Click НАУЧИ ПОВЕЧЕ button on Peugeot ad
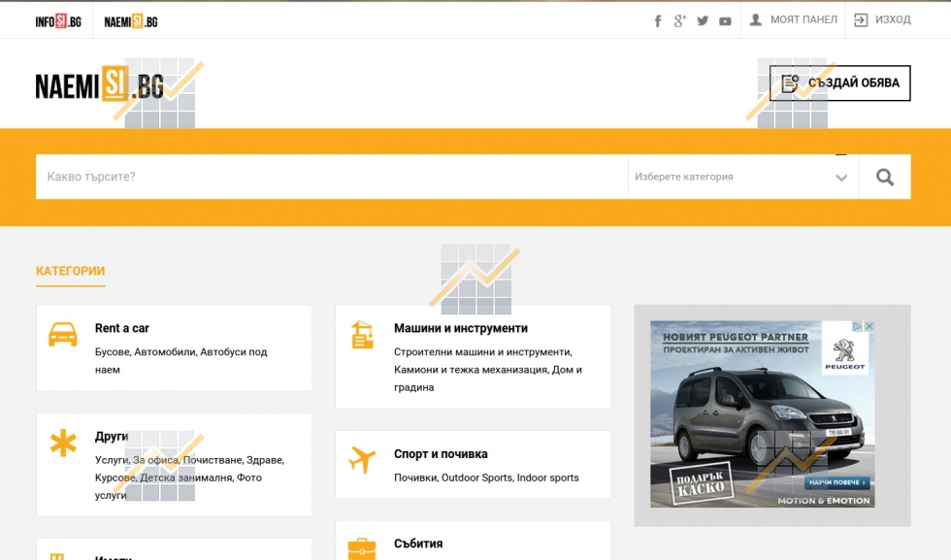951x560 pixels. [x=836, y=482]
